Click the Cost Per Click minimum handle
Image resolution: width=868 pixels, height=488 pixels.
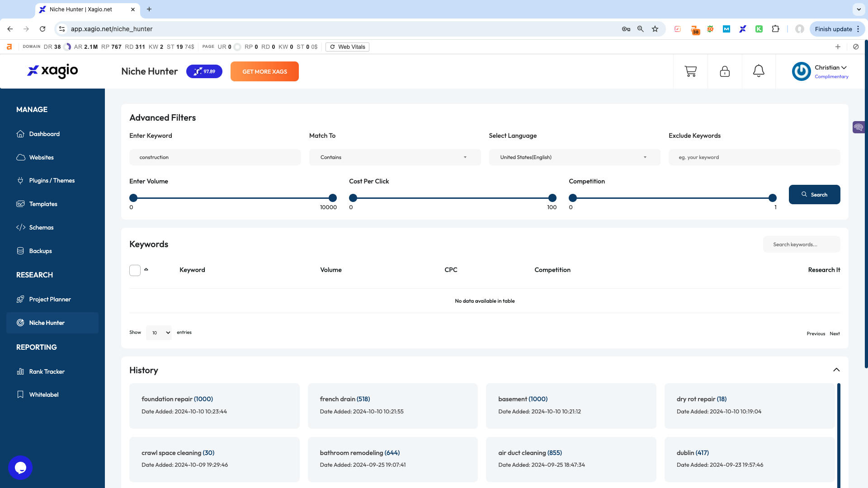(x=353, y=198)
